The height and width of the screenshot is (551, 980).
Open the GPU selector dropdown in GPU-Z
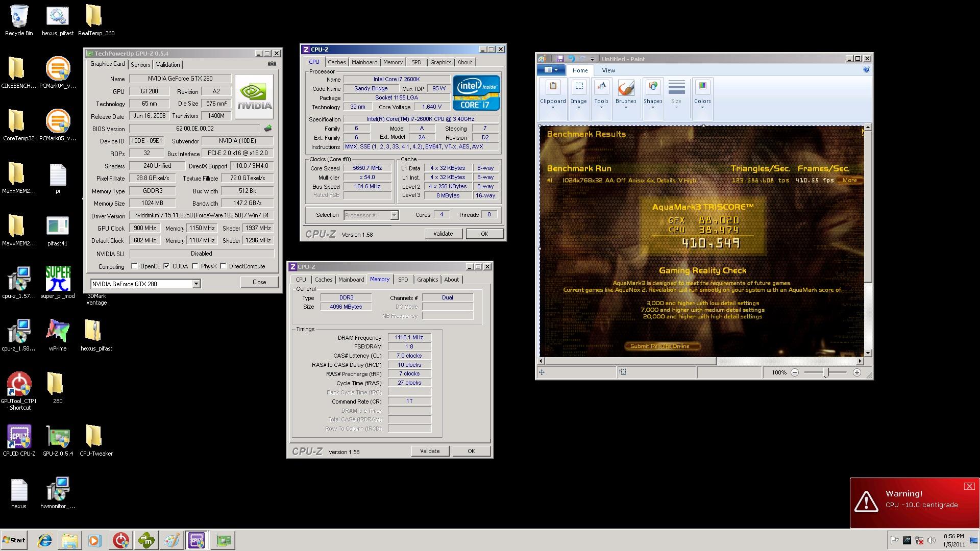pos(196,284)
